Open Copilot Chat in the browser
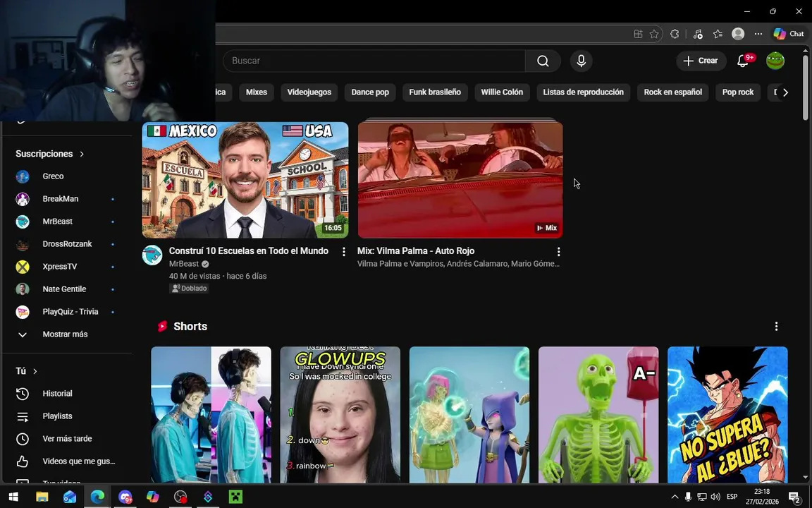 pyautogui.click(x=788, y=34)
